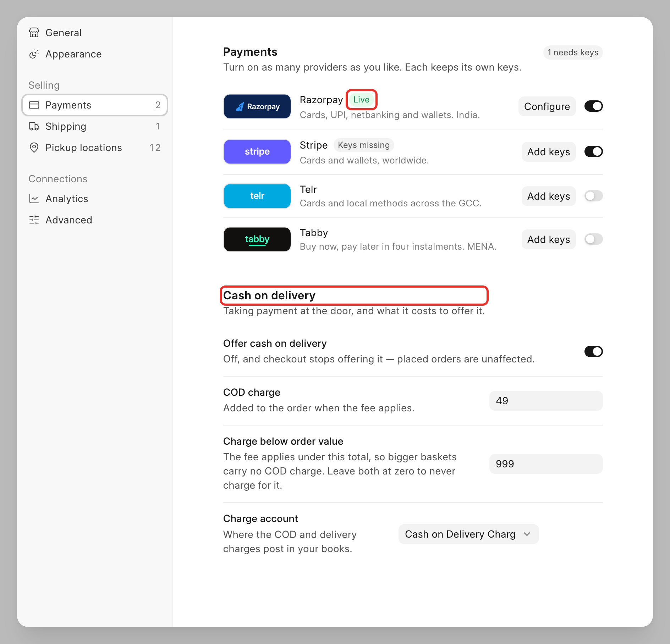Click the Payments card icon in sidebar
Image resolution: width=670 pixels, height=644 pixels.
(34, 105)
